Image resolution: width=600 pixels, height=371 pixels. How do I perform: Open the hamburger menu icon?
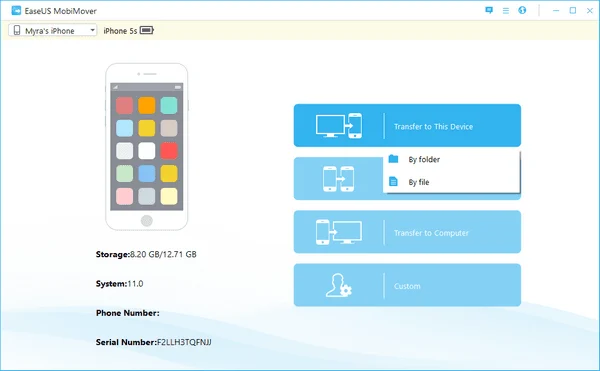click(506, 11)
